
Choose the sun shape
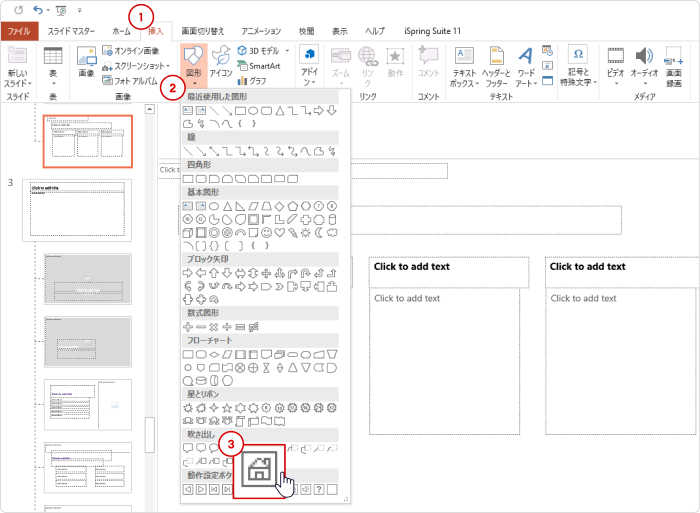point(306,233)
